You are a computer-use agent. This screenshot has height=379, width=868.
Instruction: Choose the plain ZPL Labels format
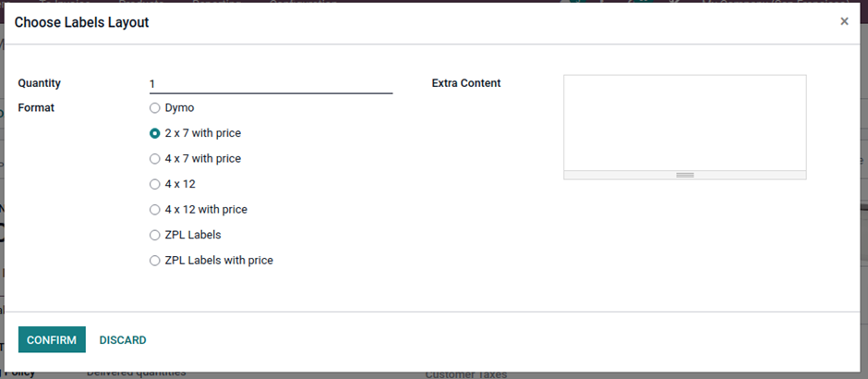(155, 235)
